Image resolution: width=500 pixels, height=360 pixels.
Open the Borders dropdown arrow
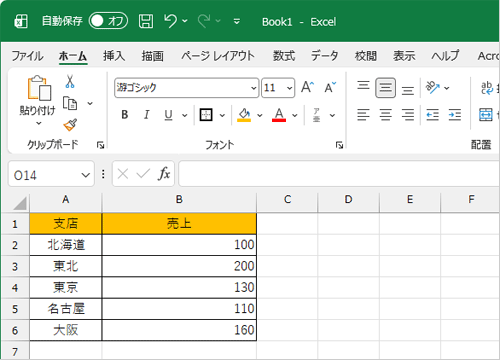[x=222, y=116]
